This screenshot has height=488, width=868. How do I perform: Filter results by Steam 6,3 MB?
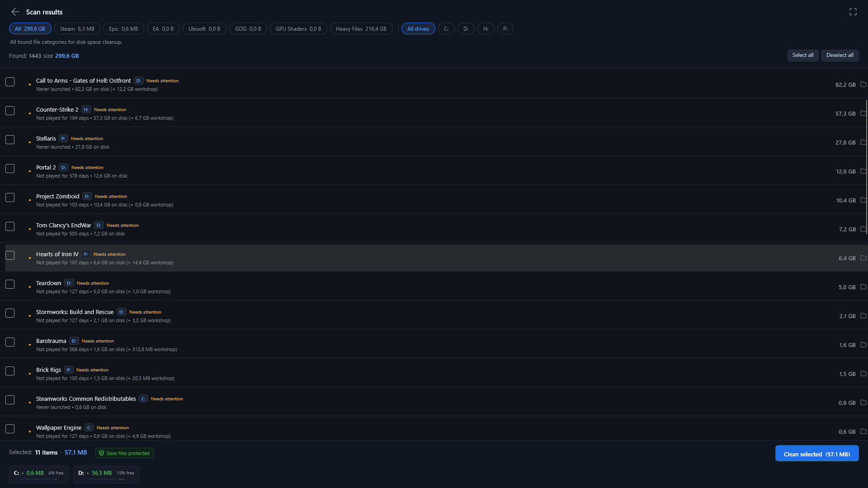pyautogui.click(x=77, y=28)
